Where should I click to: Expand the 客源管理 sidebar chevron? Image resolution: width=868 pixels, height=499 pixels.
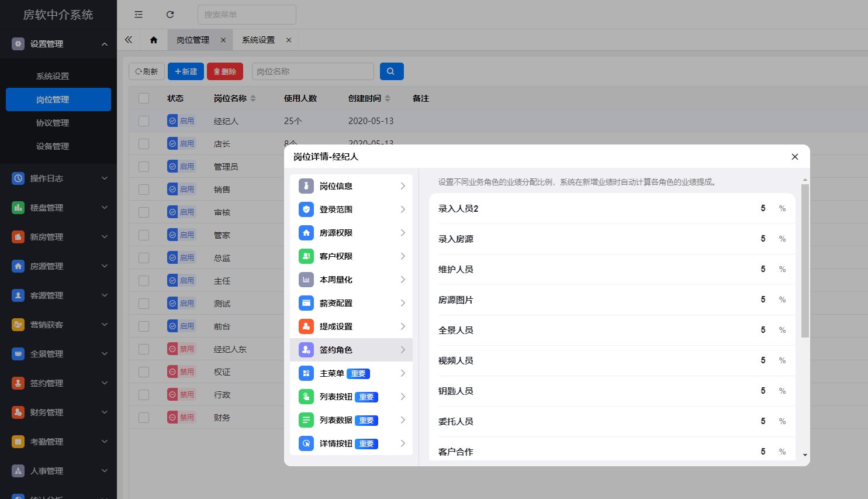click(x=105, y=295)
